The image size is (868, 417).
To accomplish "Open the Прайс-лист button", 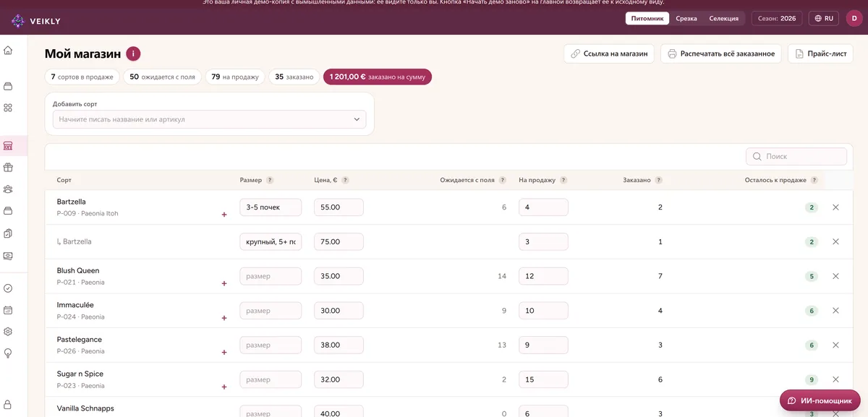I will point(820,53).
